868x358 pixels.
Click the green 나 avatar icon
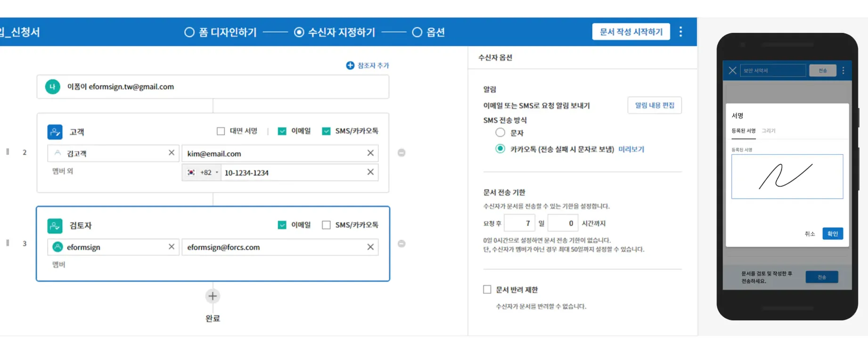tap(53, 87)
